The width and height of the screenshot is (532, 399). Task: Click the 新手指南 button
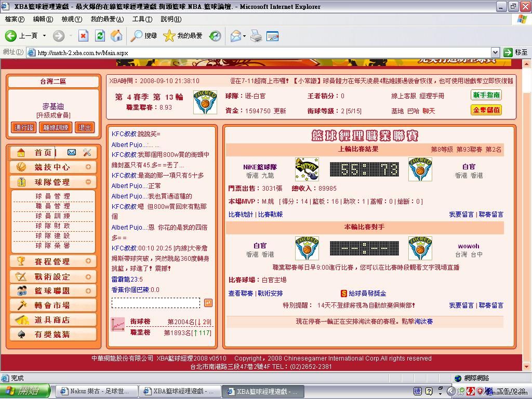pos(486,95)
